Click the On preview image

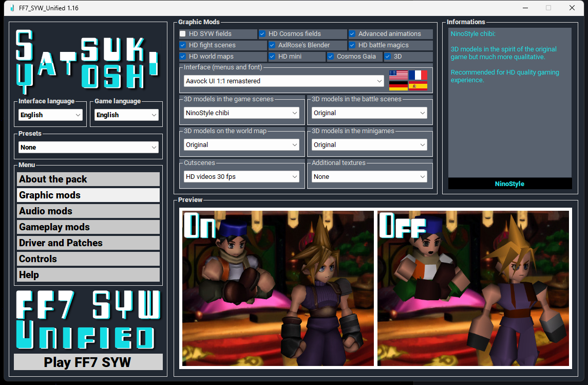(x=278, y=288)
